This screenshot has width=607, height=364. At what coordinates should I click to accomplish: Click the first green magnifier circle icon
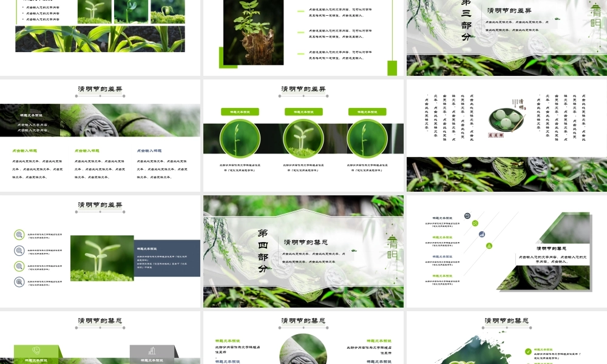click(19, 234)
